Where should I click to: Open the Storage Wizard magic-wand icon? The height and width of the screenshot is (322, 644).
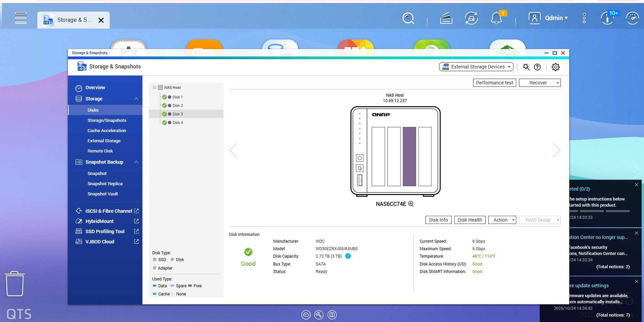(526, 67)
